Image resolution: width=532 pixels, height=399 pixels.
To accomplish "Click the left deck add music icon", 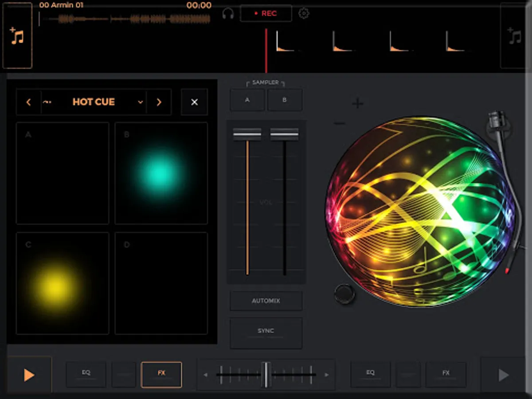I will (17, 36).
